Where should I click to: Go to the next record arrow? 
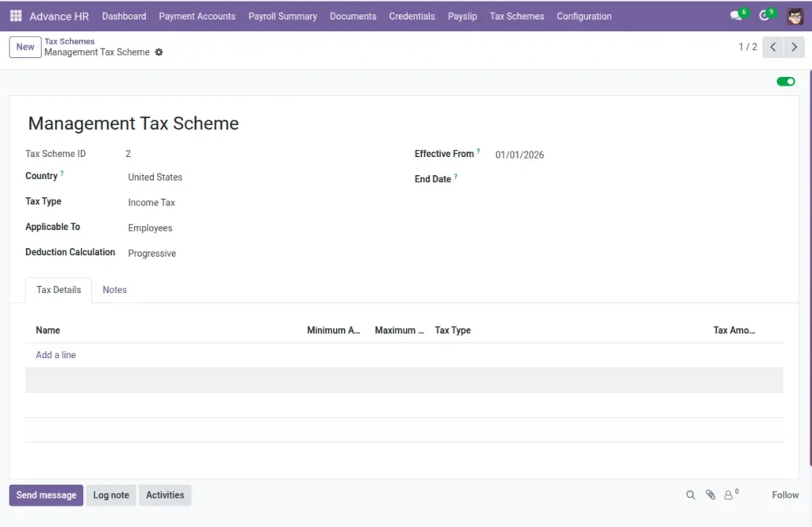point(794,47)
